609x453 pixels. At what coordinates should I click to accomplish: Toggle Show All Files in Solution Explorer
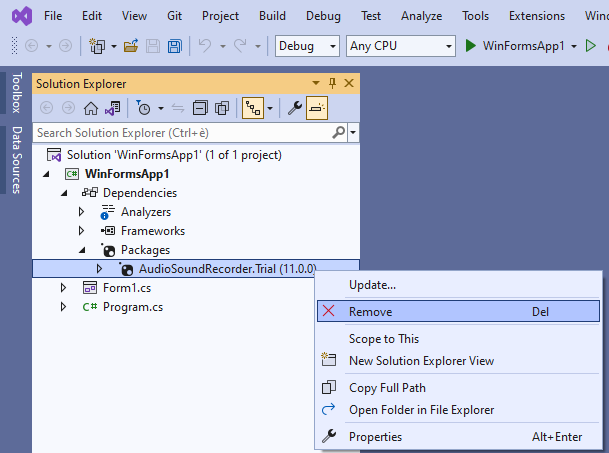pos(222,108)
